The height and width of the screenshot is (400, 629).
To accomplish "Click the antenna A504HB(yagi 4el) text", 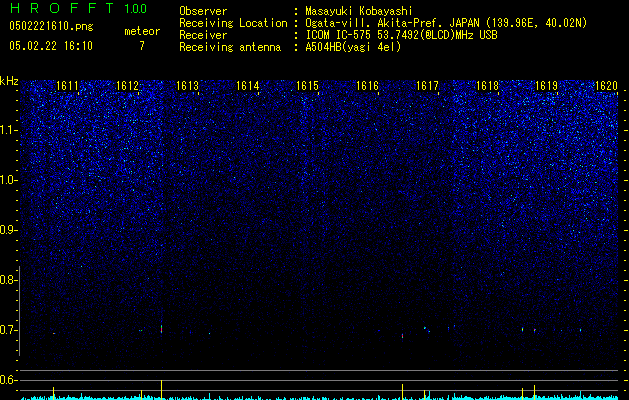I will click(353, 47).
